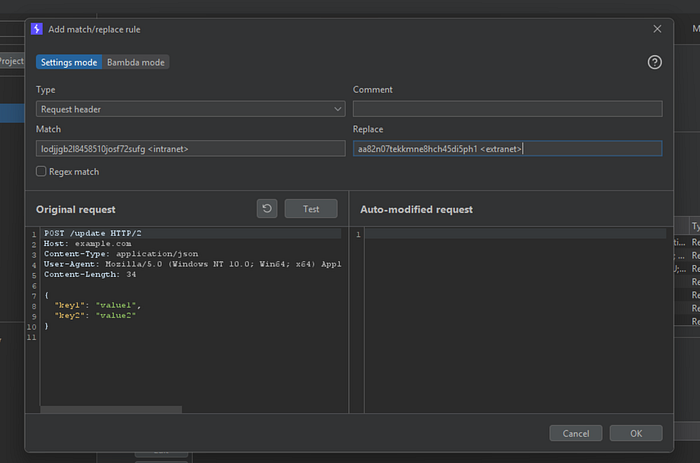Click the horizontal scrollbar under original request

[111, 409]
